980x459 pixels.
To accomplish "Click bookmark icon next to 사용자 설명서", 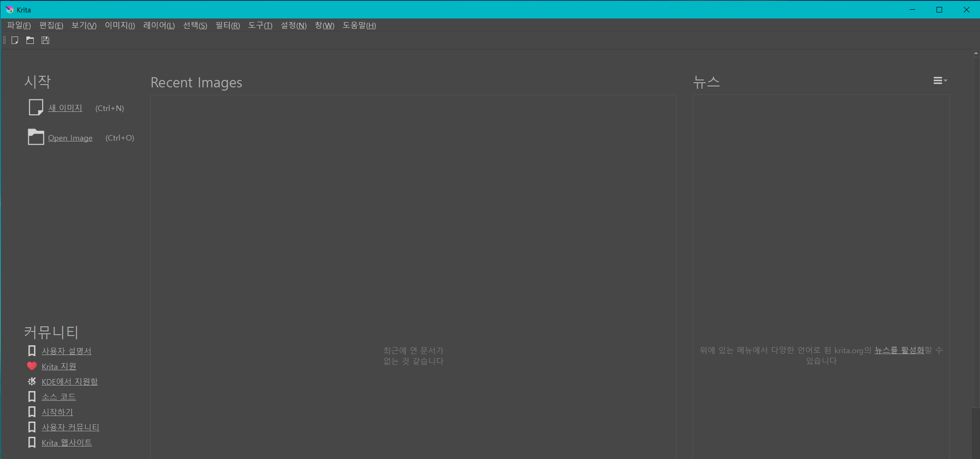I will tap(32, 351).
